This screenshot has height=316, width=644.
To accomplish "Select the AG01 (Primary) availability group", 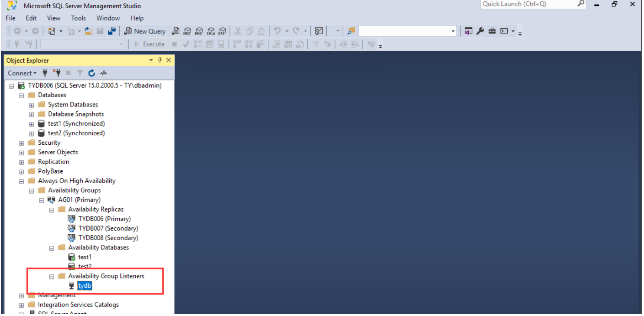I will (x=79, y=200).
